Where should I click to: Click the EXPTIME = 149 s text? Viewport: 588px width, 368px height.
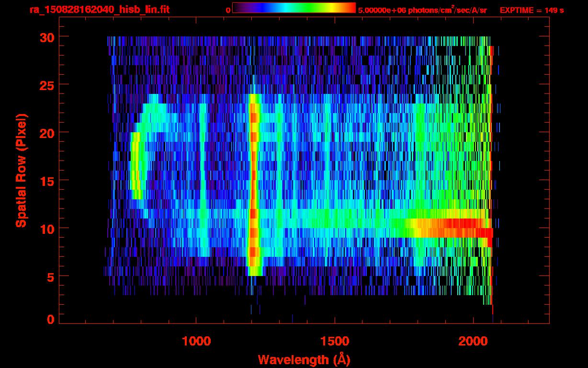[x=531, y=10]
